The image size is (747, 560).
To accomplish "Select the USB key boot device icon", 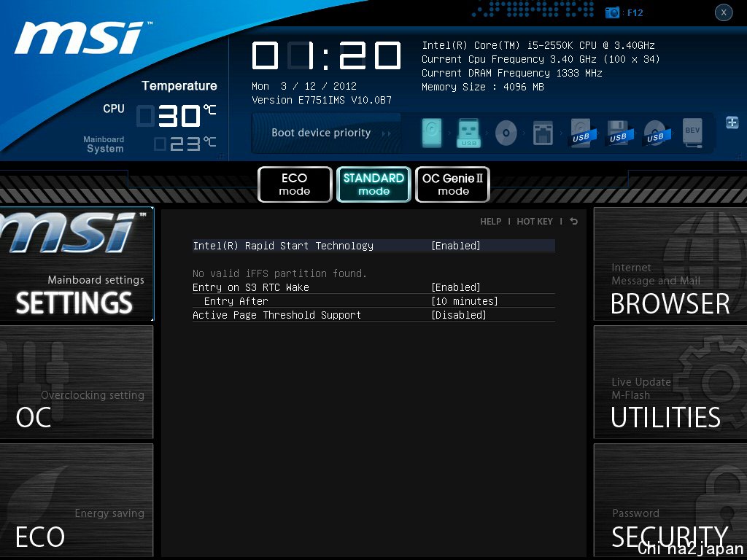I will tap(468, 133).
